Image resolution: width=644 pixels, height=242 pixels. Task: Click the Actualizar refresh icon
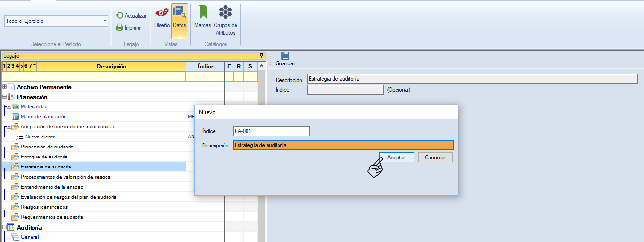point(119,16)
